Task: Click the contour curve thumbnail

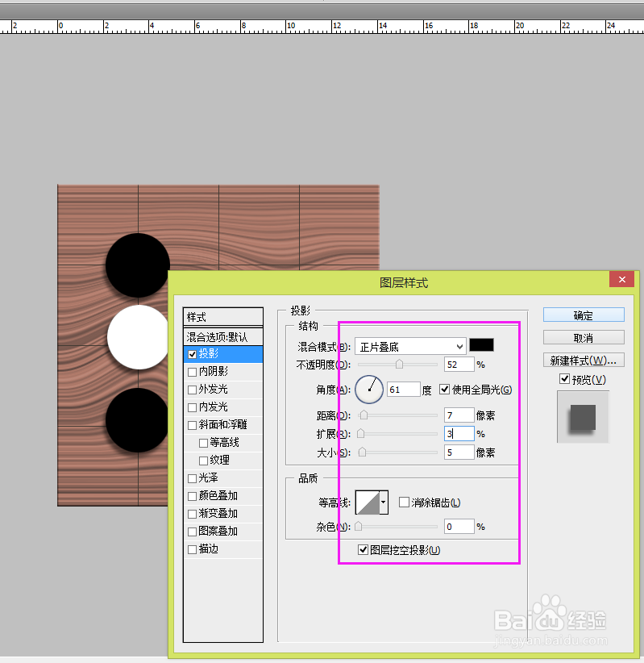Action: pos(368,502)
